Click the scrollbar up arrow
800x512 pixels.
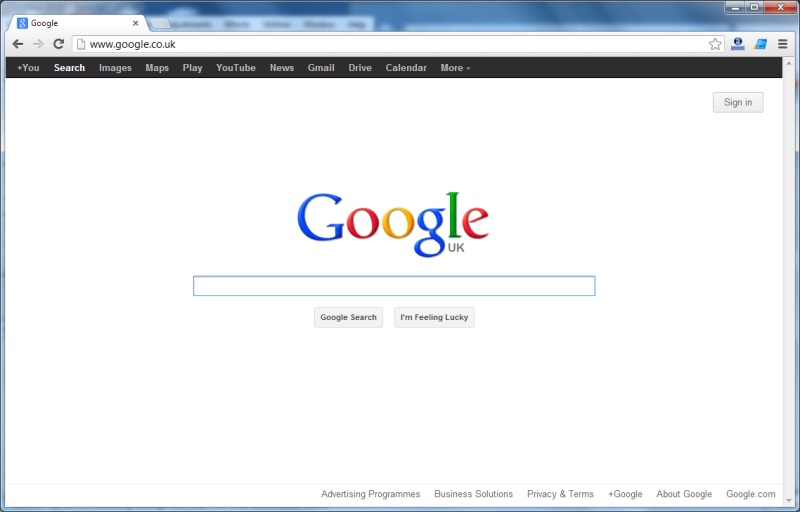[x=789, y=63]
